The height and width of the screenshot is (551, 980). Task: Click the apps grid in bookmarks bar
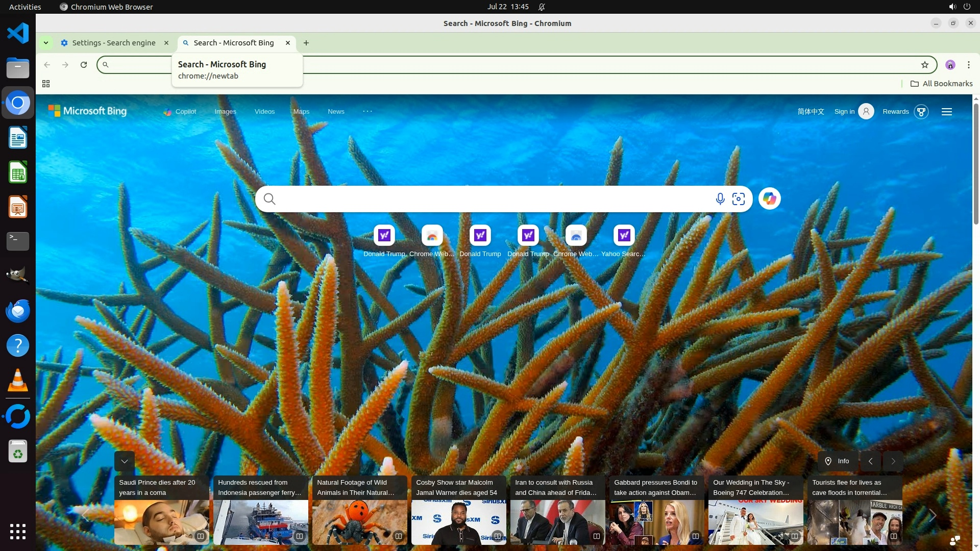coord(46,84)
